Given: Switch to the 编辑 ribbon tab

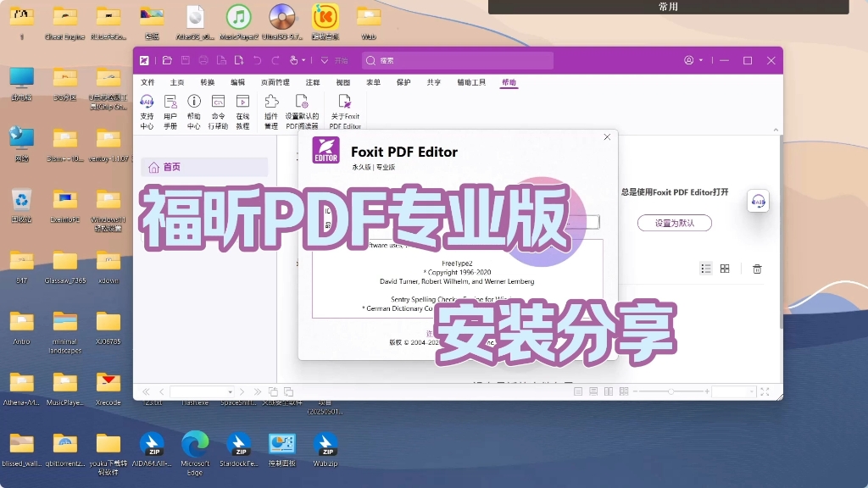Looking at the screenshot, I should click(238, 82).
